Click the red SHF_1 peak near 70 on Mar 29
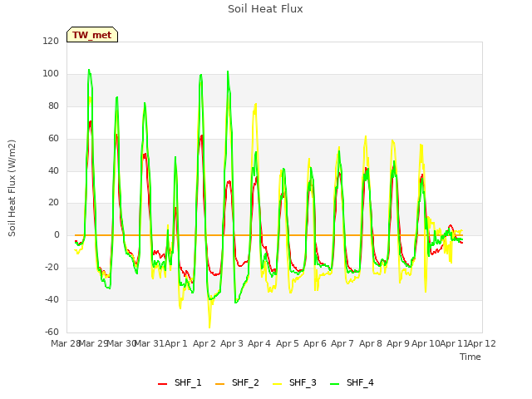 tap(91, 121)
